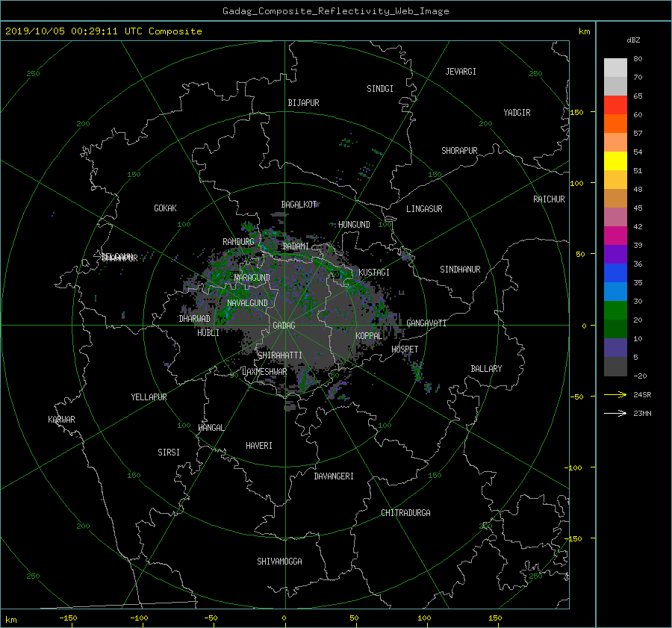Click the dBZ legend heading
The image size is (672, 628).
tap(633, 40)
